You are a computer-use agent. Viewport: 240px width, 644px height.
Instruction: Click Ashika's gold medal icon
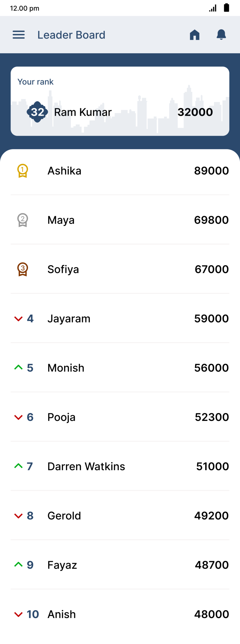[23, 171]
